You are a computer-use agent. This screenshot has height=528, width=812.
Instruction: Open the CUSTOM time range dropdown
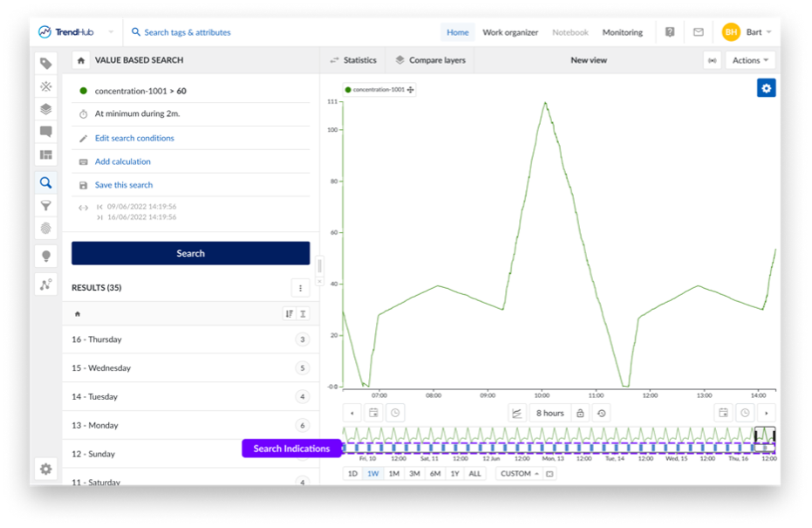[520, 474]
